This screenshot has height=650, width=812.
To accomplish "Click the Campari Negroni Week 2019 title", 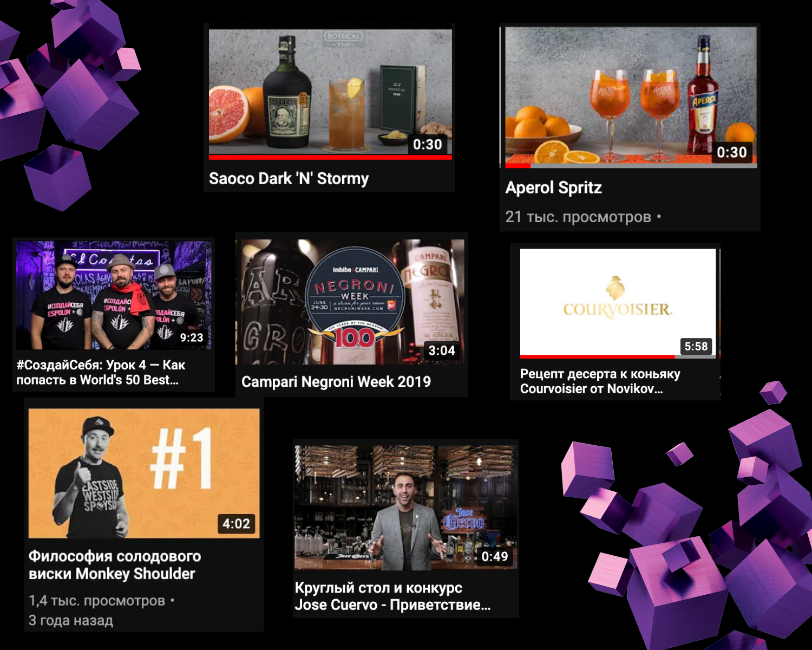I will tap(336, 382).
